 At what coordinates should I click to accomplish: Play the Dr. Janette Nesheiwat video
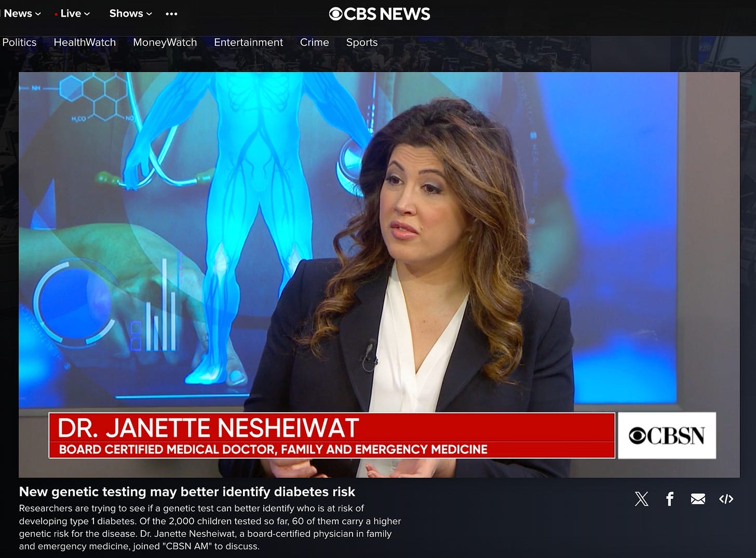click(x=379, y=275)
